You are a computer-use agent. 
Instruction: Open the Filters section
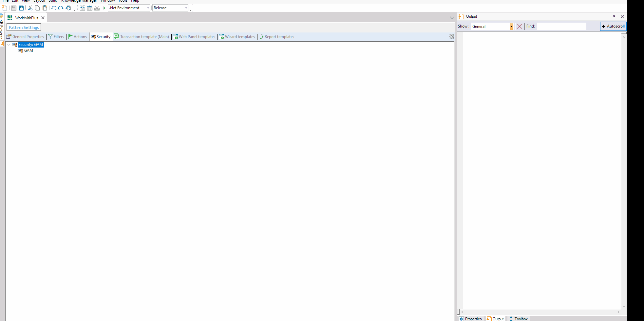(56, 37)
